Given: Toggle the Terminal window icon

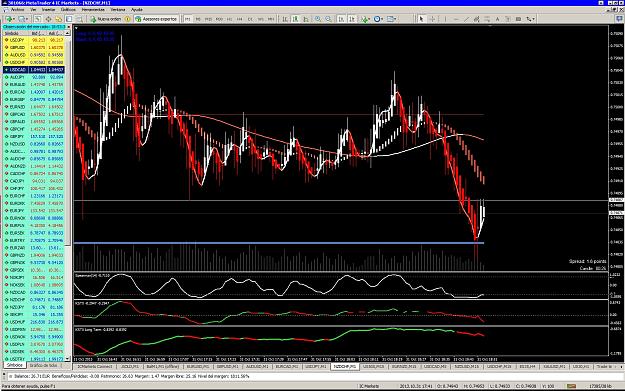Looking at the screenshot, I should click(69, 19).
